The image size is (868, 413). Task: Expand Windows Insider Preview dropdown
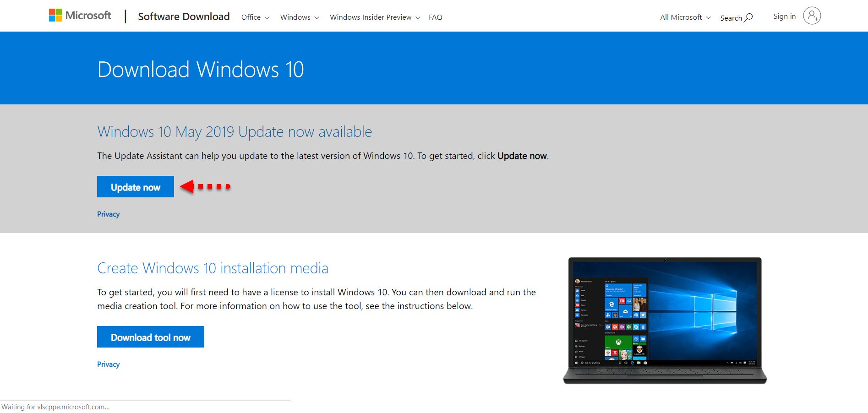pos(375,17)
